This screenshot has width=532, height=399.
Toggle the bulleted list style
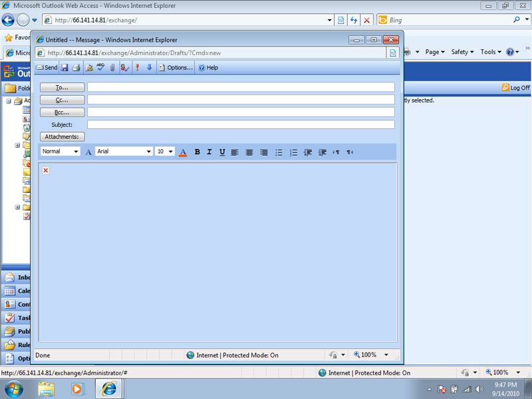(x=279, y=152)
